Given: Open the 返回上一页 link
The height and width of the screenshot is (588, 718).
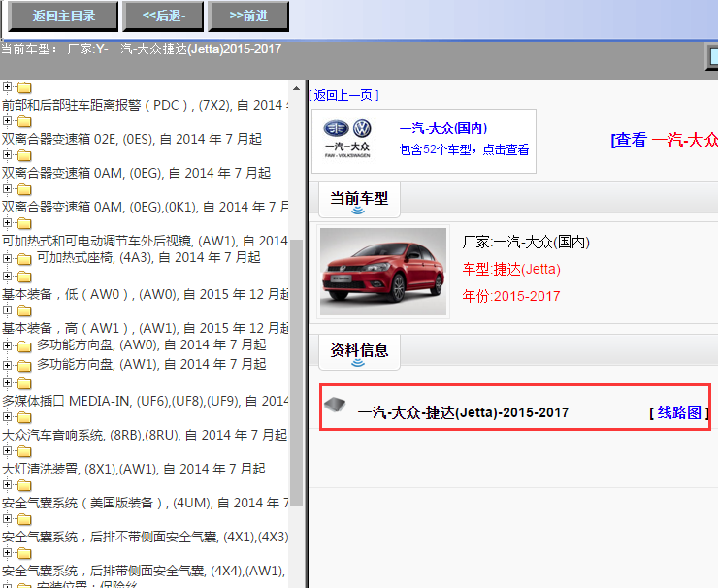Looking at the screenshot, I should (343, 95).
